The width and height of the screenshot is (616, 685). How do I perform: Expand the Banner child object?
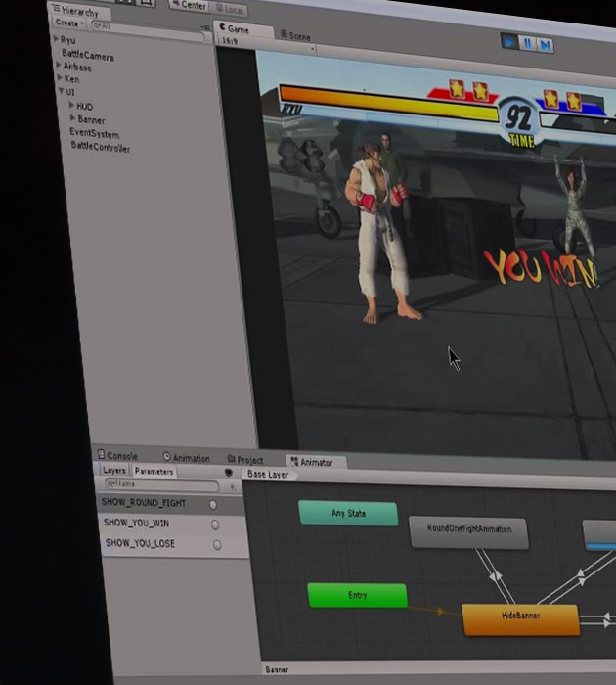coord(73,118)
